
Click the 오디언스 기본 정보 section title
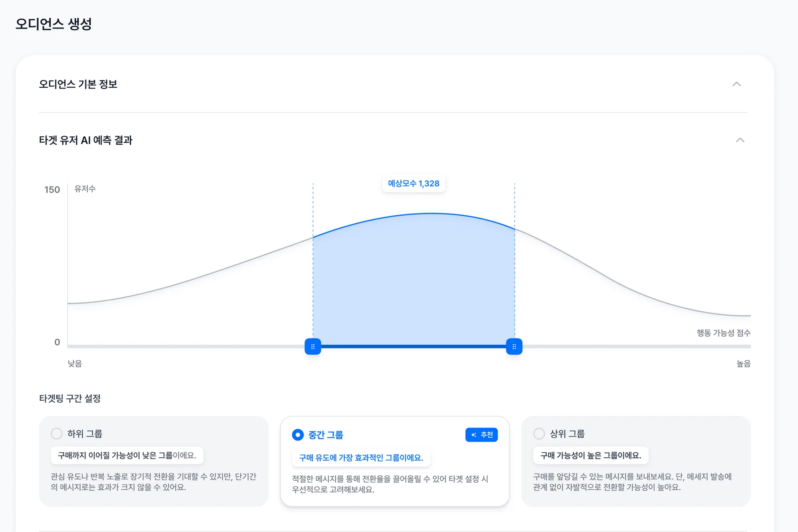pos(78,84)
